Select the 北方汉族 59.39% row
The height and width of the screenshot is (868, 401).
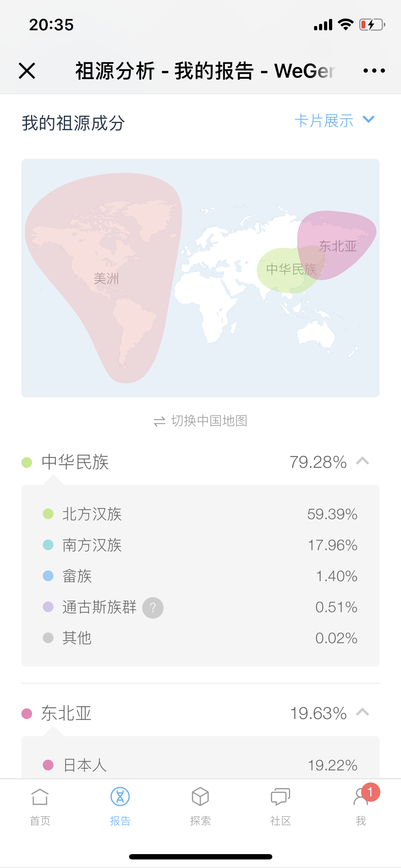point(200,514)
